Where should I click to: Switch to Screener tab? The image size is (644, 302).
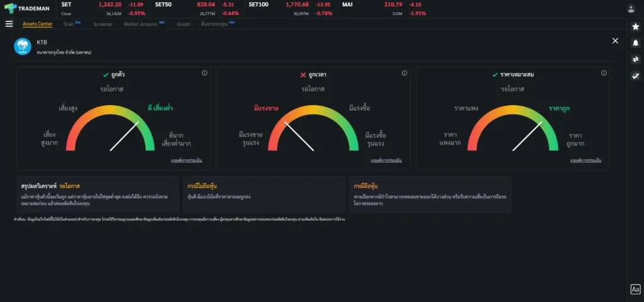[103, 25]
